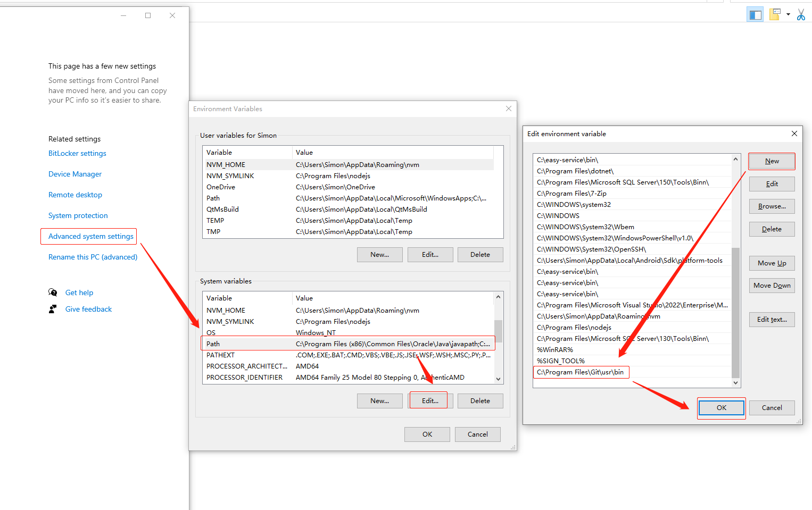Viewport: 812px width, 510px height.
Task: Close the Environment Variables dialog with X
Action: (509, 108)
